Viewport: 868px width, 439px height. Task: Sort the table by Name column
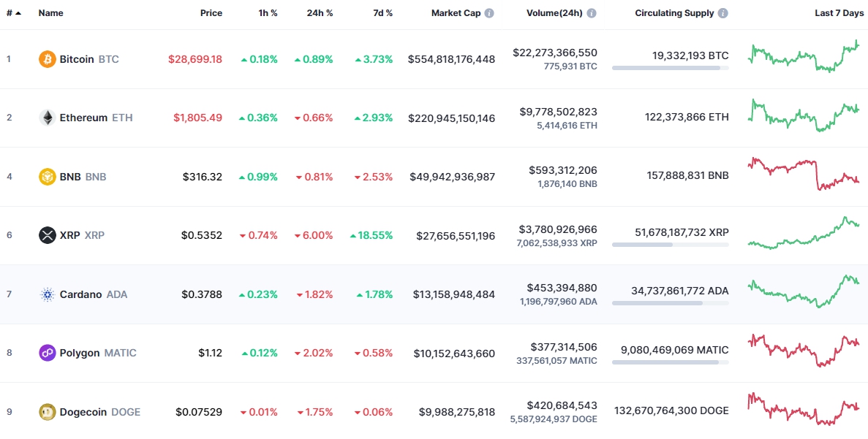(51, 13)
